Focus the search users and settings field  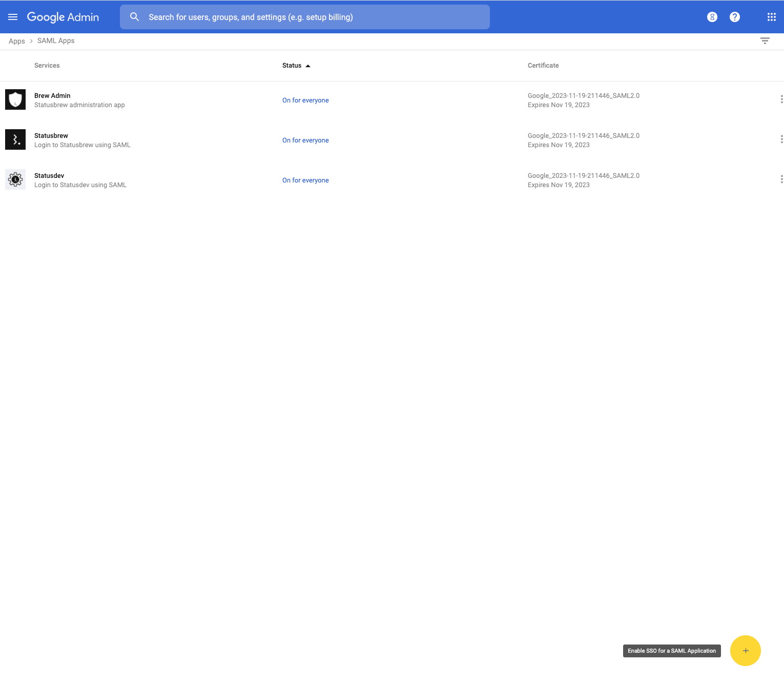305,17
